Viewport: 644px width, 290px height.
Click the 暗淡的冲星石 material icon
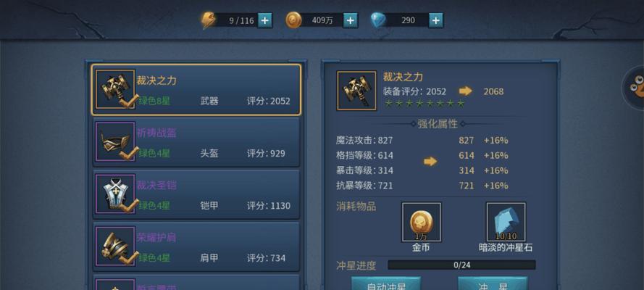click(506, 222)
